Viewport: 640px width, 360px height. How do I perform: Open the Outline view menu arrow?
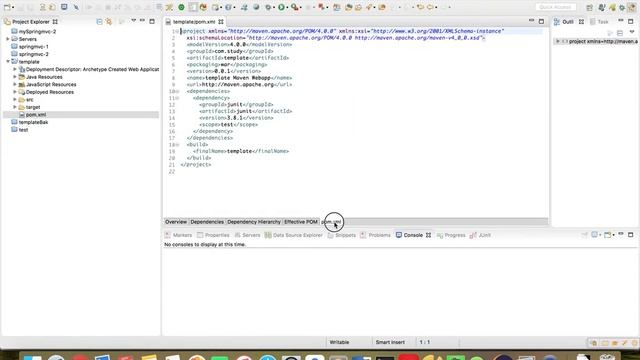(632, 32)
